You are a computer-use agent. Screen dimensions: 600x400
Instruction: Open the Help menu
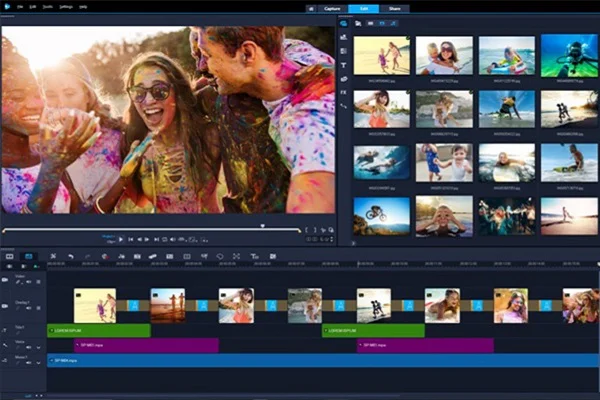coord(83,7)
